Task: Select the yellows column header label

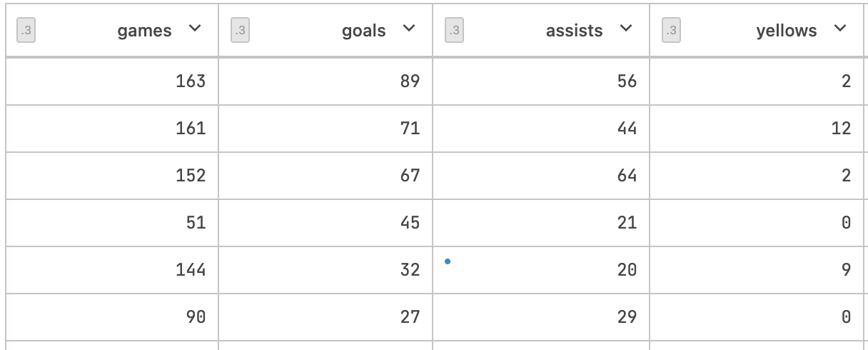Action: (x=786, y=31)
